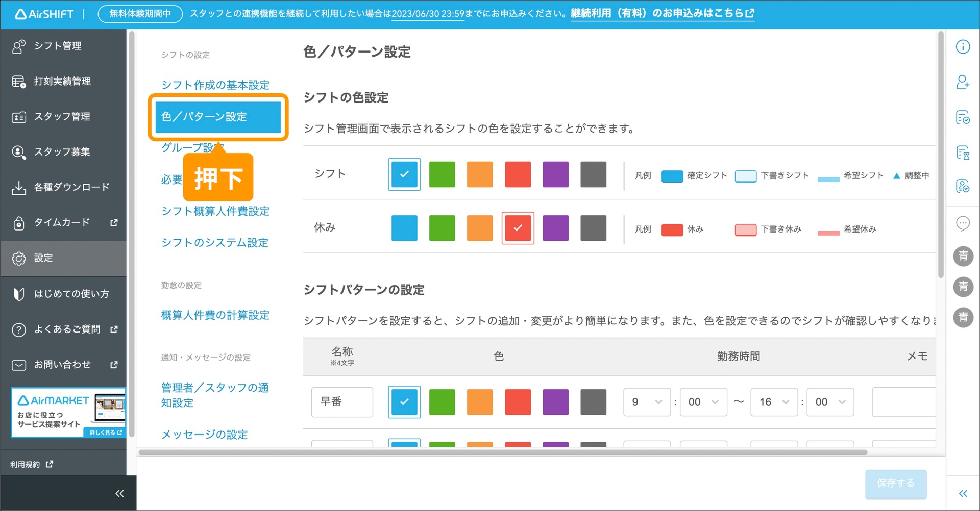Click the 早番 name input field
The height and width of the screenshot is (511, 980).
coord(341,402)
